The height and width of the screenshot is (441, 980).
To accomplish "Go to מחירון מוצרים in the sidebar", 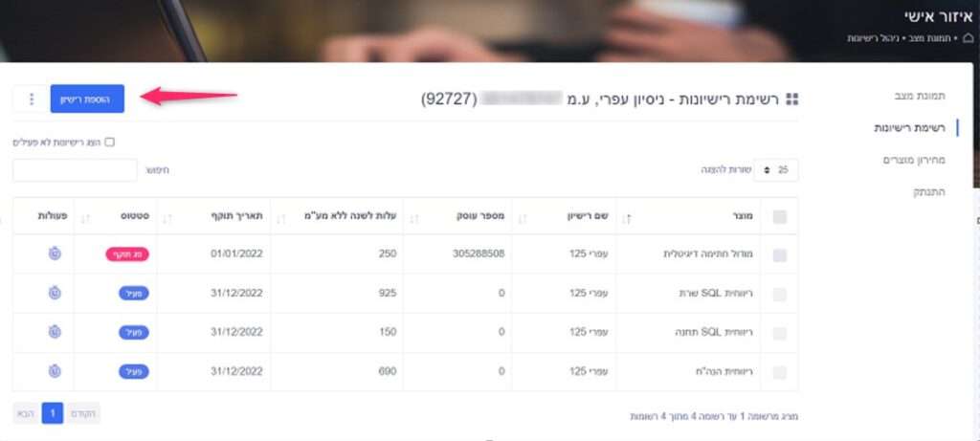I will [914, 160].
